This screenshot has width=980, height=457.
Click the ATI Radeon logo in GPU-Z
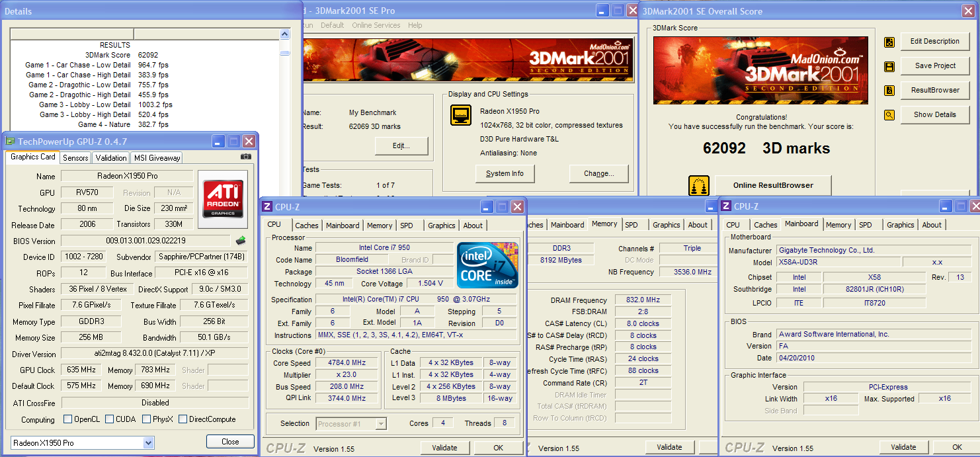(223, 199)
